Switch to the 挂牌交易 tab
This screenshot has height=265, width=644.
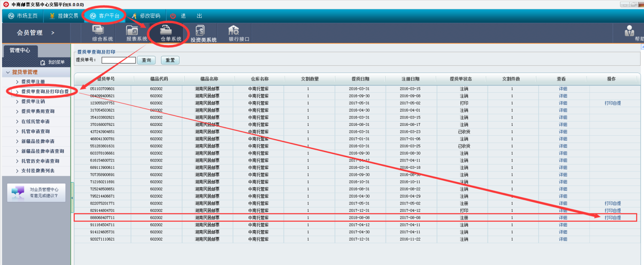[64, 16]
